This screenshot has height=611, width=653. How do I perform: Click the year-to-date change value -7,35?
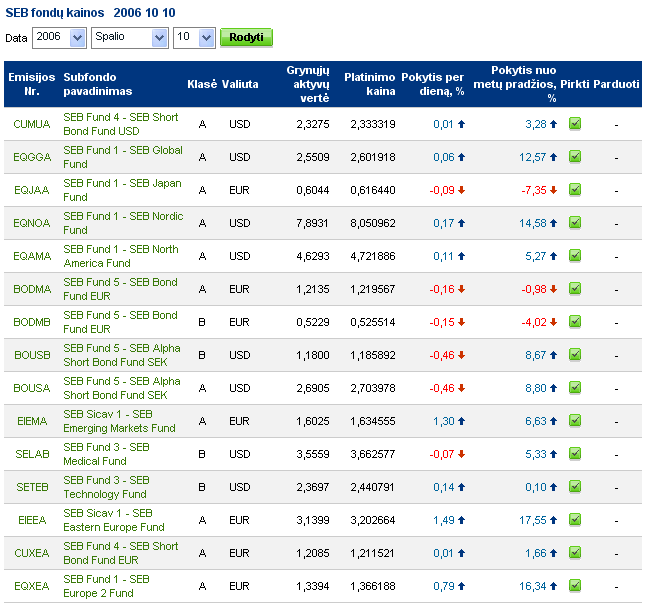coord(534,190)
